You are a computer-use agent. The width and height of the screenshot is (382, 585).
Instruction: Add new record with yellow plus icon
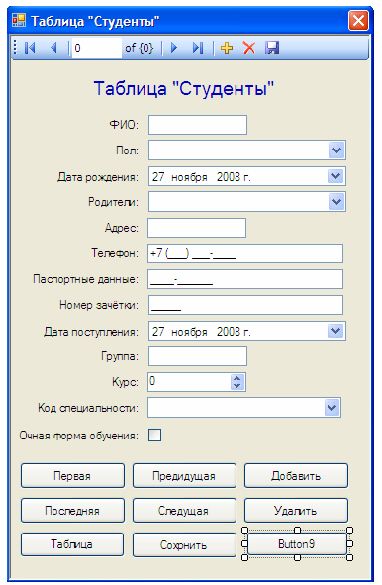(227, 48)
